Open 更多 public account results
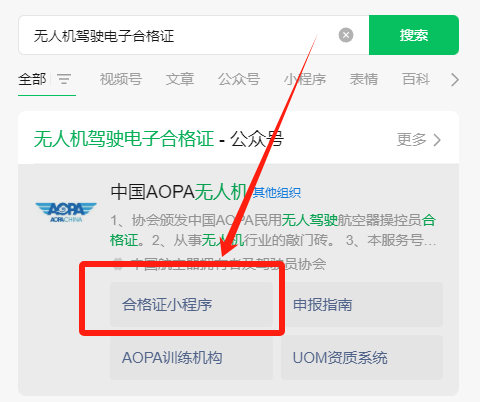480x402 pixels. [x=419, y=140]
